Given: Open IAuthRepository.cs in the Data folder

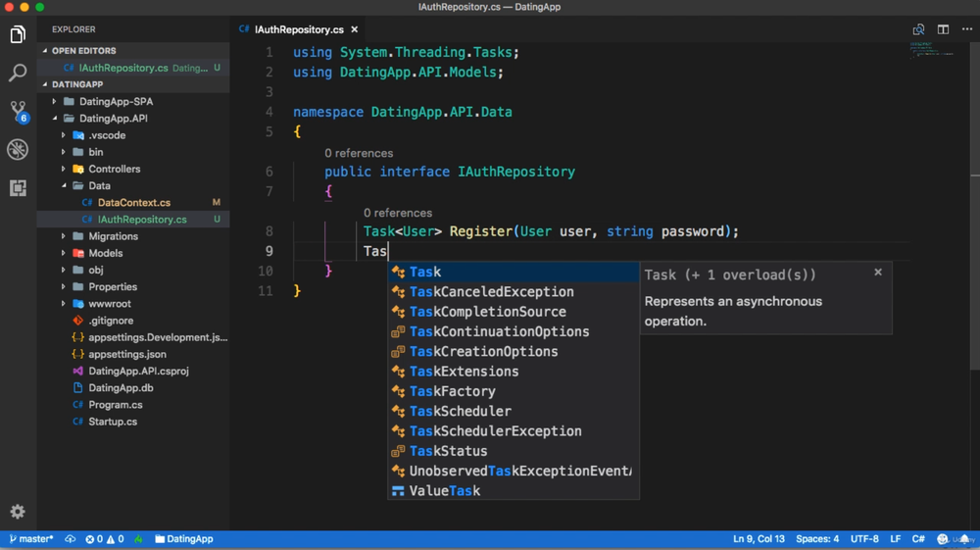Looking at the screenshot, I should click(133, 220).
